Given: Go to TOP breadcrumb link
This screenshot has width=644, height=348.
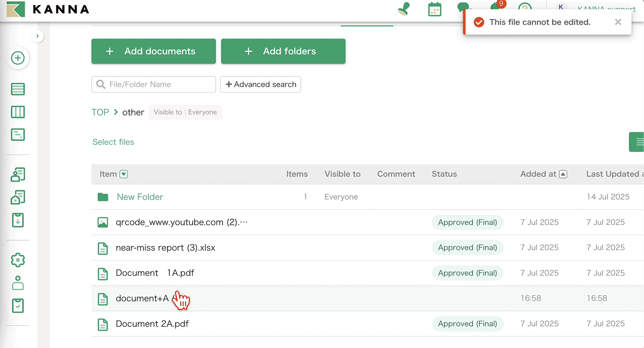Looking at the screenshot, I should 100,112.
